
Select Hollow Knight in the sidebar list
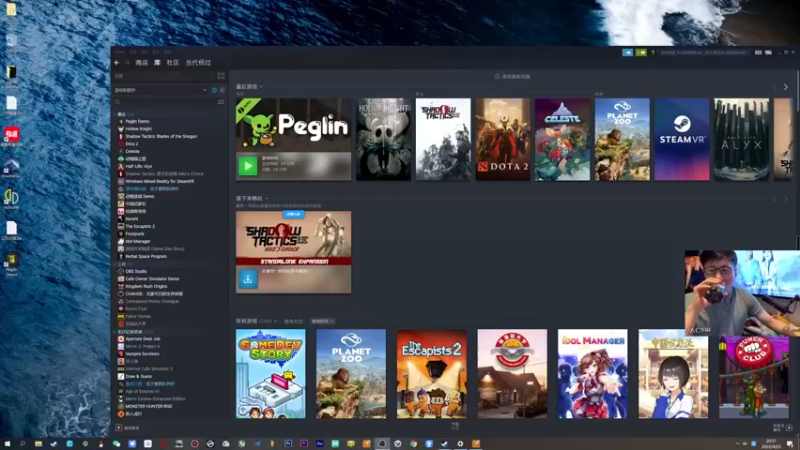[x=138, y=129]
